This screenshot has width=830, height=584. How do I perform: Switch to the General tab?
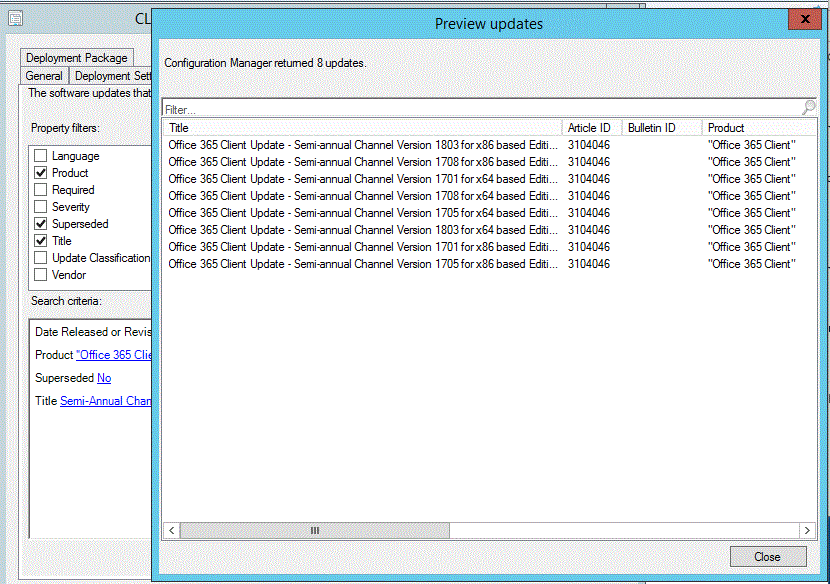click(x=44, y=76)
